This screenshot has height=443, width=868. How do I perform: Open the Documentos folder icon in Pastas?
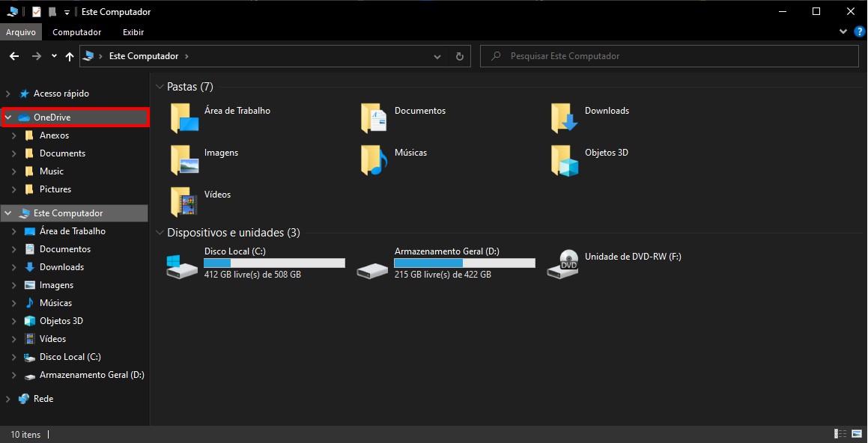coord(374,117)
